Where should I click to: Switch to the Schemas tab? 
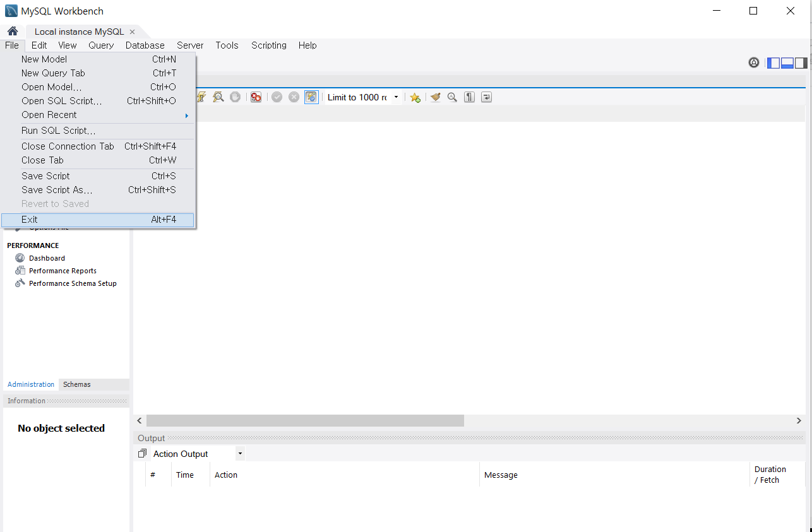(x=76, y=384)
